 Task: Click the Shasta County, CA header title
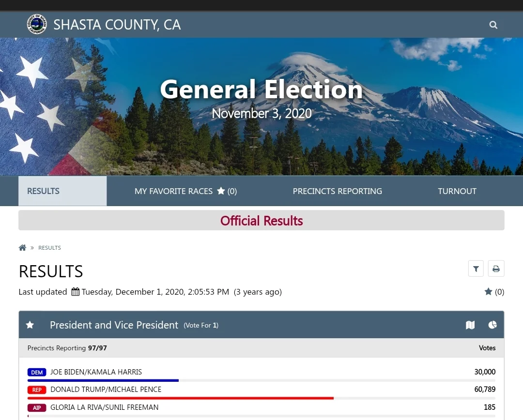click(117, 25)
